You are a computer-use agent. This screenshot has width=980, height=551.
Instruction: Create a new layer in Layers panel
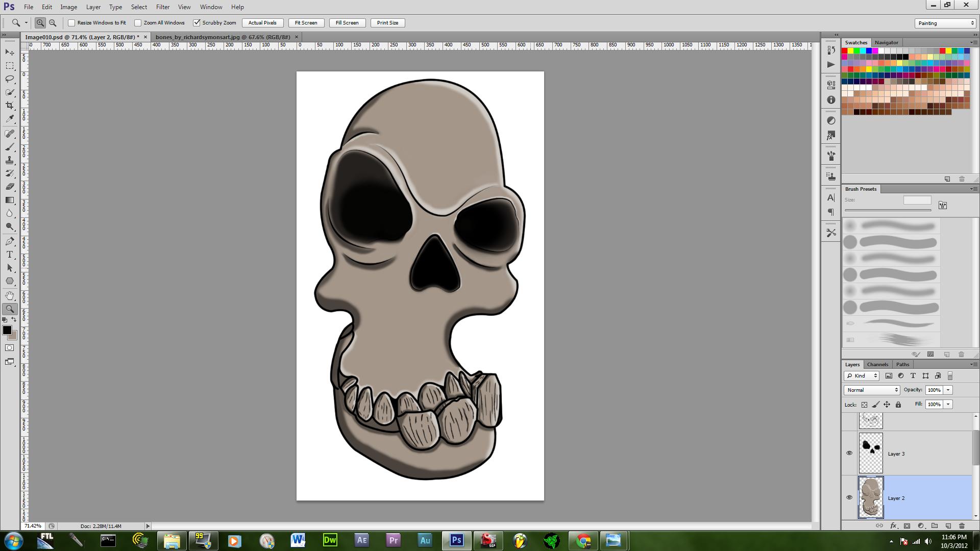tap(948, 525)
